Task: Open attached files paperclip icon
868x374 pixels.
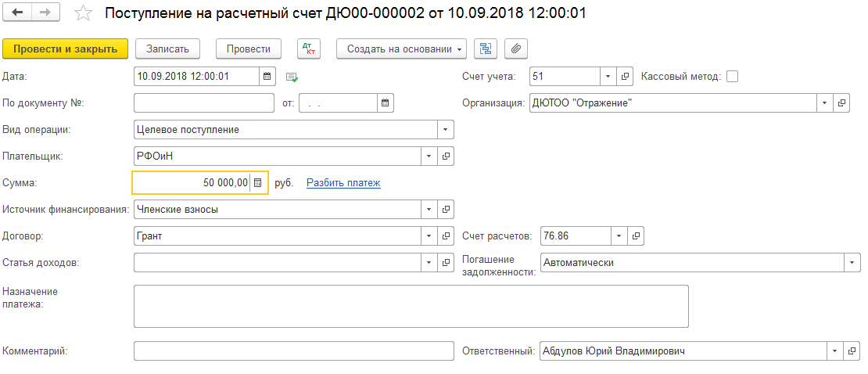Action: click(516, 49)
